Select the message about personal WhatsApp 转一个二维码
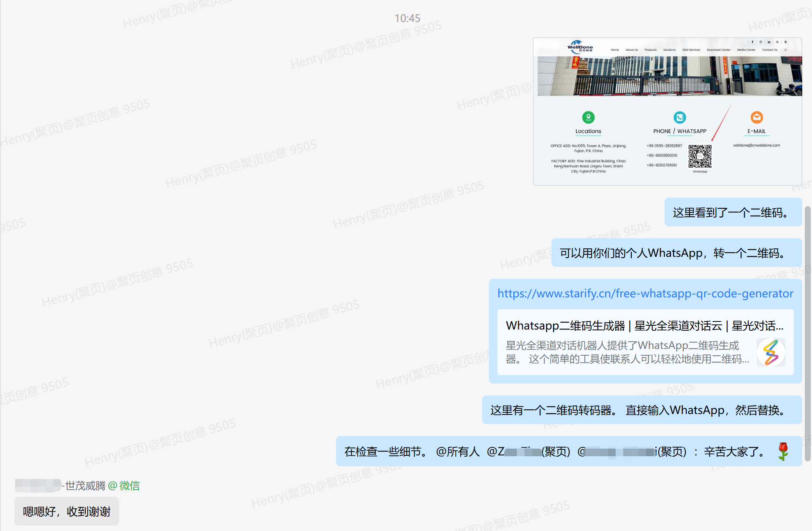 [676, 253]
